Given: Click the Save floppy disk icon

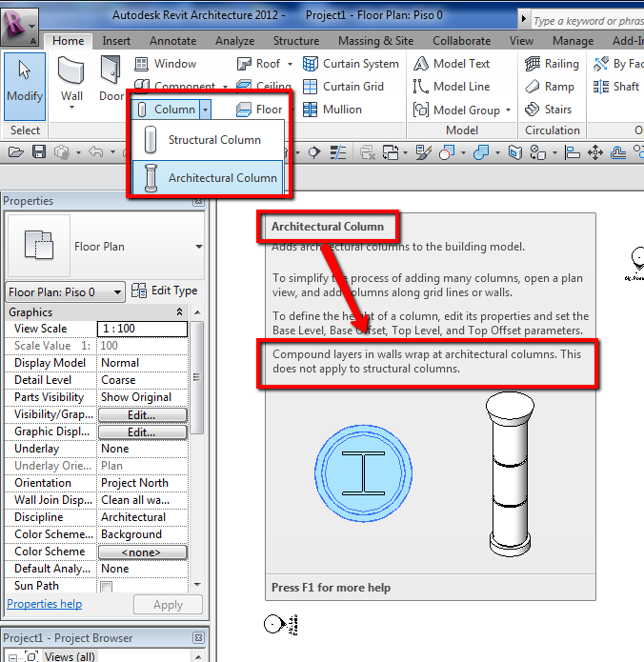Looking at the screenshot, I should [x=39, y=152].
